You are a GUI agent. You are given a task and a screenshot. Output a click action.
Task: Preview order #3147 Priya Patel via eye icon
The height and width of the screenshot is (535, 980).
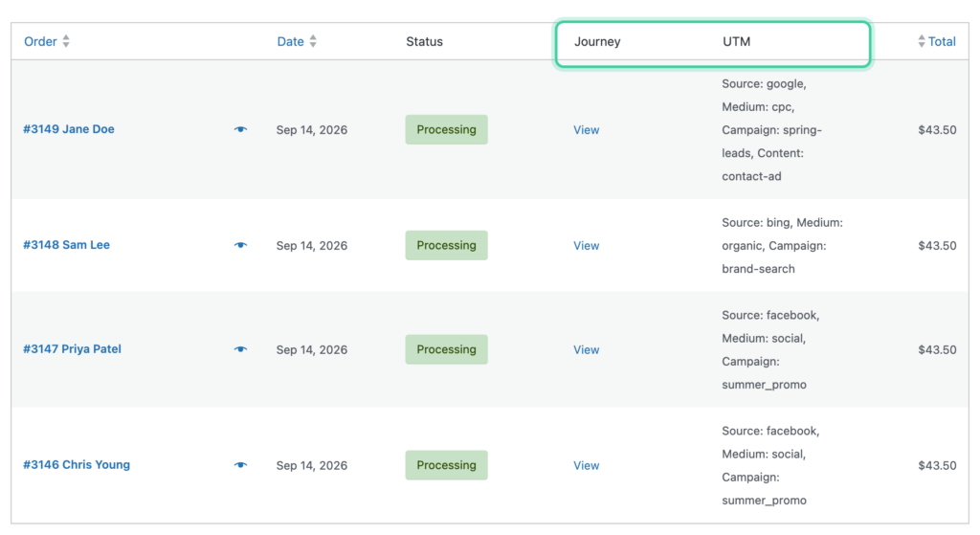click(240, 349)
